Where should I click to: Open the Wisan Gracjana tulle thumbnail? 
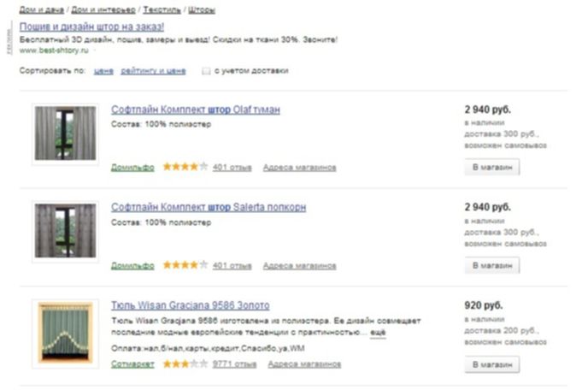[x=65, y=334]
